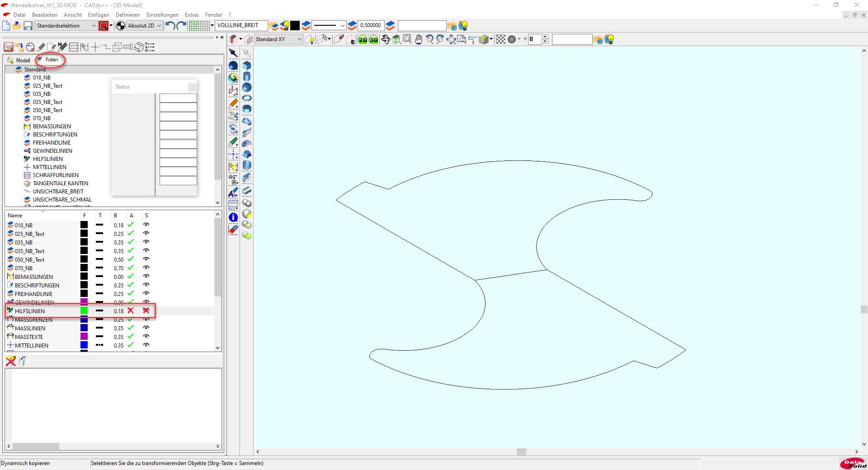Switch to 3D view mode

pos(373,40)
